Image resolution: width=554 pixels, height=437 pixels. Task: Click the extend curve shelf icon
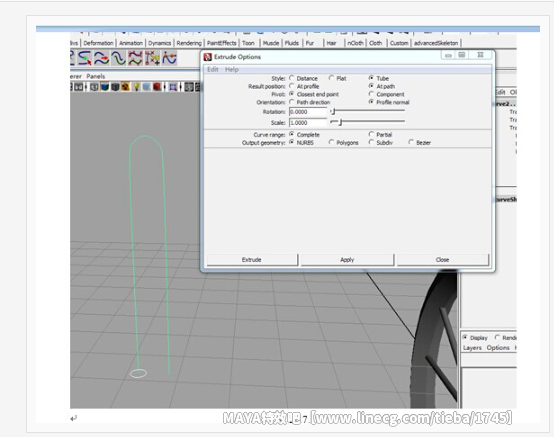[85, 58]
